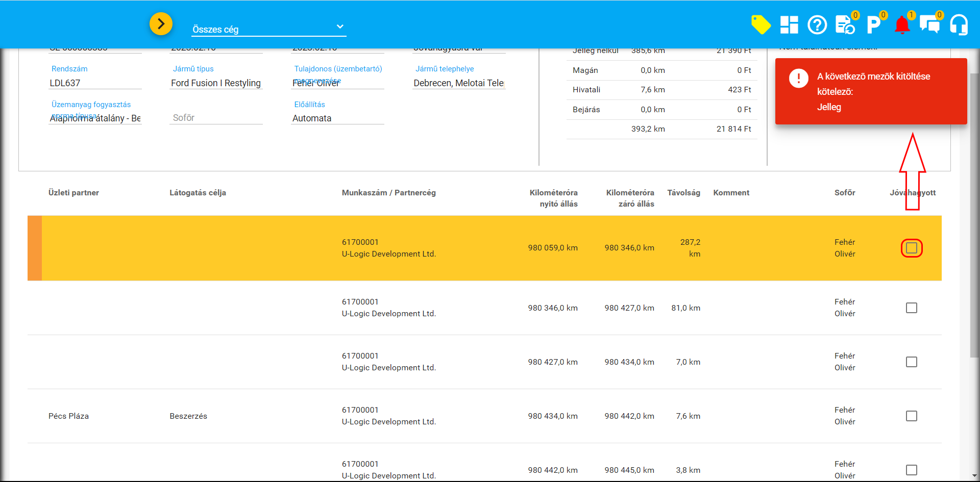This screenshot has width=980, height=482.
Task: Open the help question mark icon
Action: coord(817,24)
